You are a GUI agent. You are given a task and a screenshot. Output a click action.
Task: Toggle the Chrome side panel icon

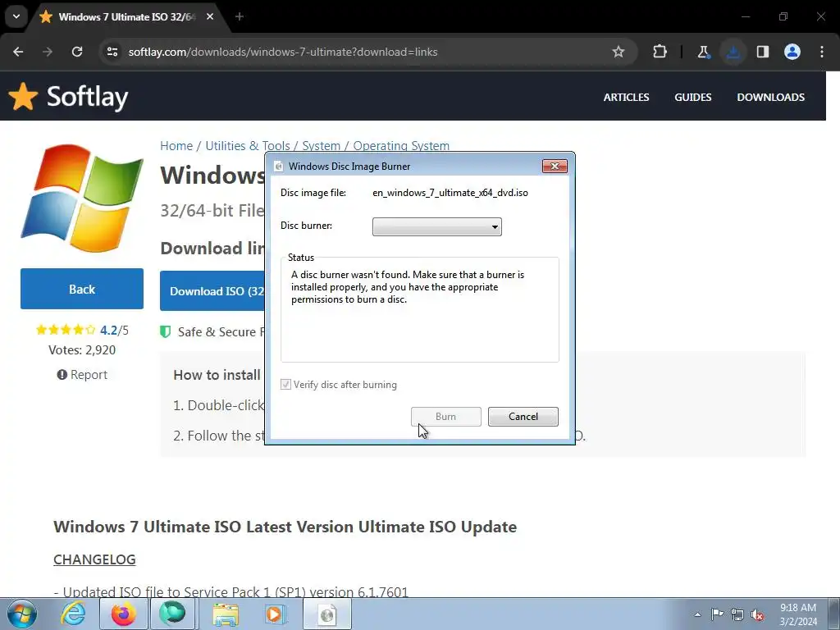pyautogui.click(x=763, y=52)
